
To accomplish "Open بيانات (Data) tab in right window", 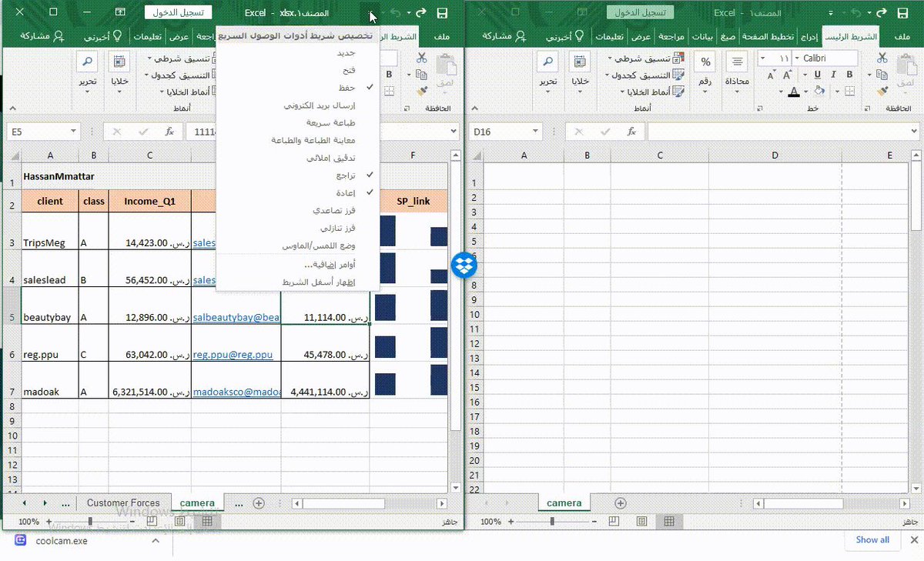I will [x=703, y=37].
